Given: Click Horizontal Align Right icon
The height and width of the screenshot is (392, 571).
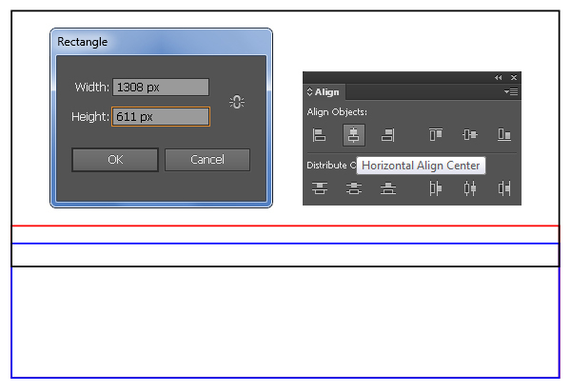Looking at the screenshot, I should [388, 135].
